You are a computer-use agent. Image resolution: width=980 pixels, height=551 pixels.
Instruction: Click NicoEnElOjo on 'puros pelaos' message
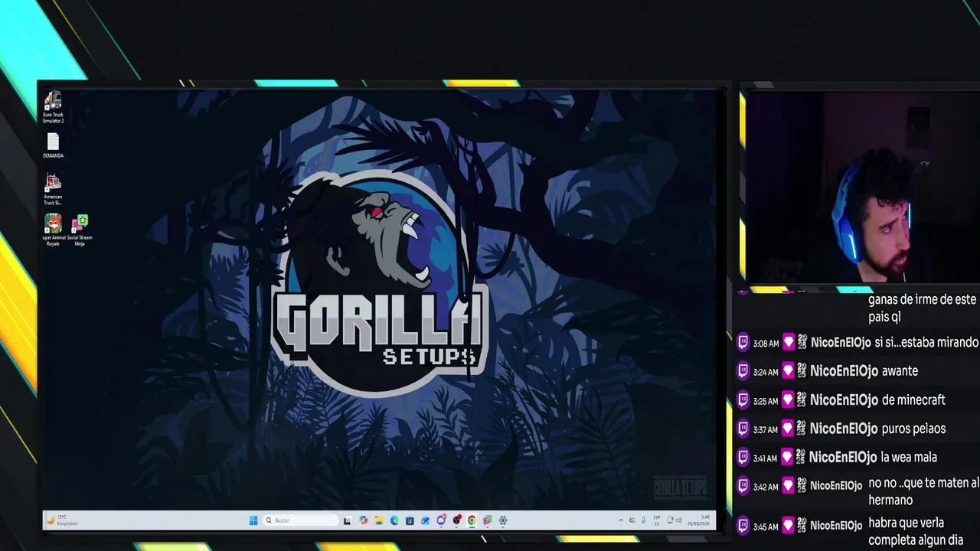click(843, 429)
